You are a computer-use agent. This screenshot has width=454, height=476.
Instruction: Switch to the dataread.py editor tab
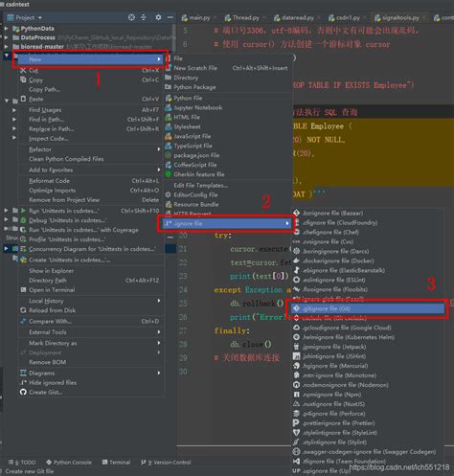click(x=297, y=18)
